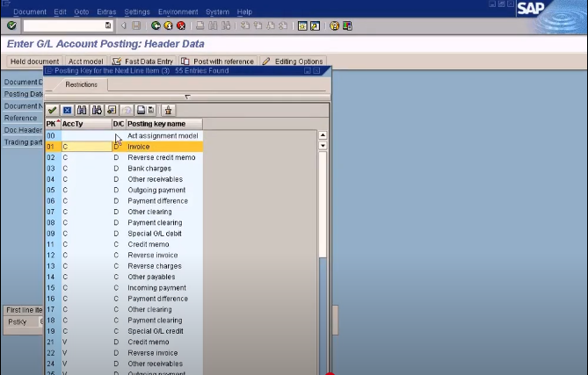Click the popup pin icon
588x375 pixels.
click(x=168, y=110)
